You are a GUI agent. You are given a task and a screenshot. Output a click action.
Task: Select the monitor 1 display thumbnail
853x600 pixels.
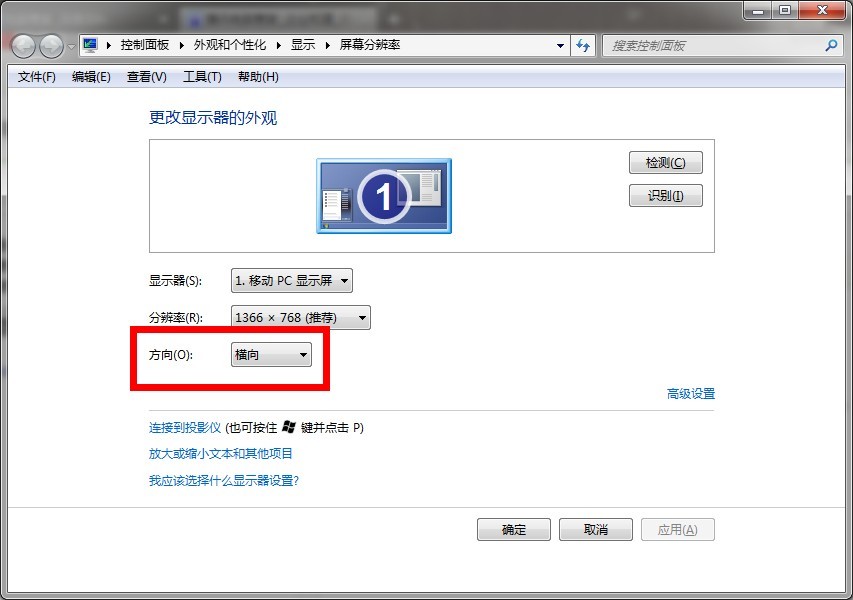pyautogui.click(x=384, y=196)
